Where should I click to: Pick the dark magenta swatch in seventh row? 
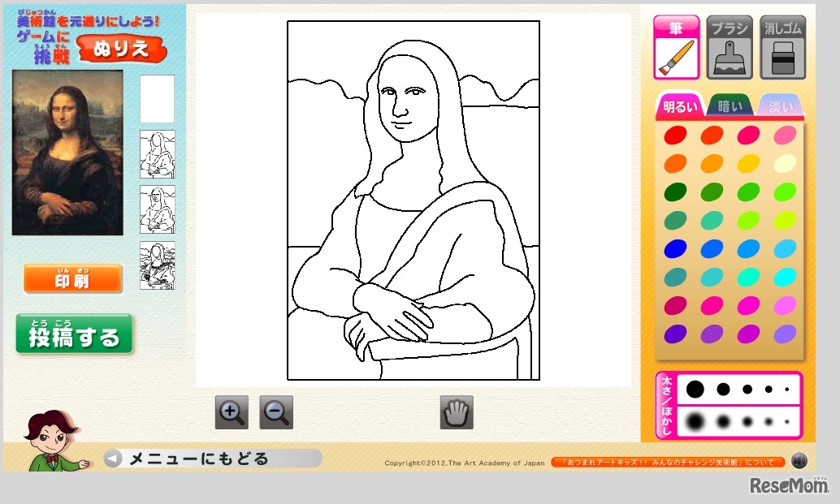click(676, 305)
